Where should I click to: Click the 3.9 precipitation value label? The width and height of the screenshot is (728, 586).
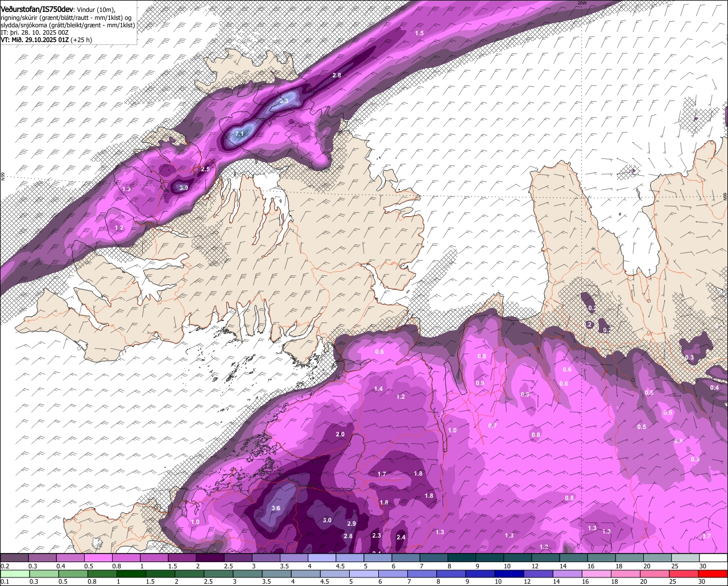(183, 188)
